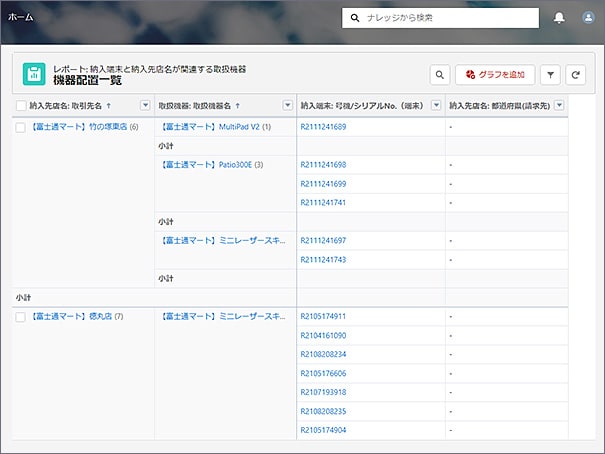The image size is (605, 454).
Task: Click the report search magnifier icon
Action: tap(440, 74)
